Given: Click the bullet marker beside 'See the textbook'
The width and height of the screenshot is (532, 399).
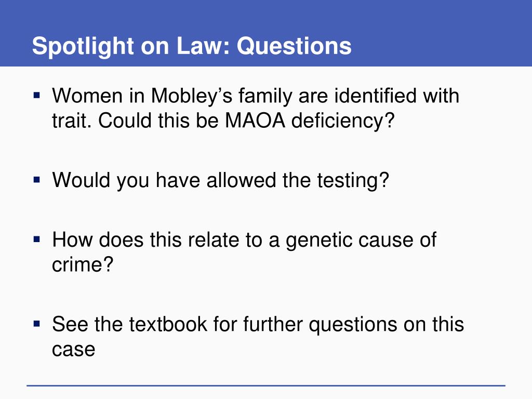Looking at the screenshot, I should click(x=37, y=324).
